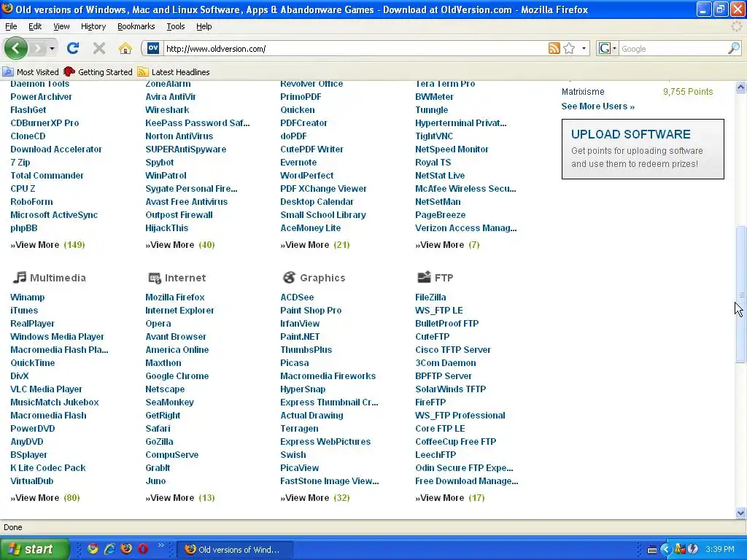This screenshot has width=747, height=560.
Task: Expand the quick launch overflow chevron
Action: coord(161,545)
